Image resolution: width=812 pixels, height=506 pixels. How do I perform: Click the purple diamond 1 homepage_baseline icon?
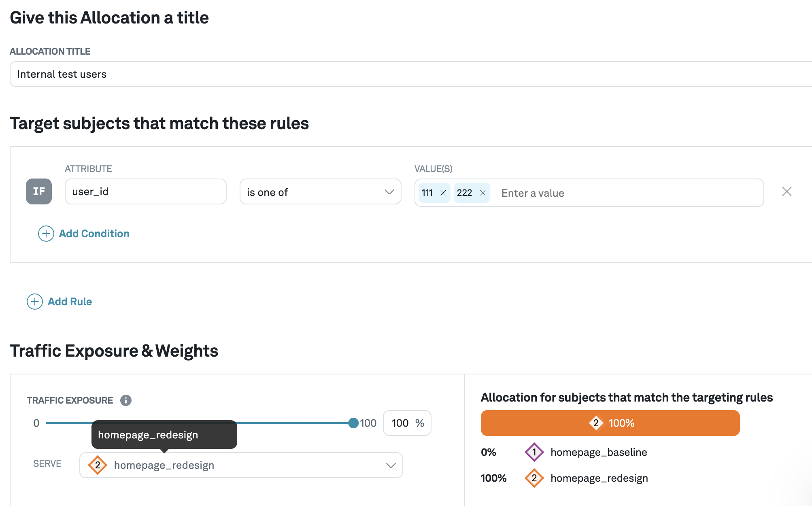[x=534, y=452]
